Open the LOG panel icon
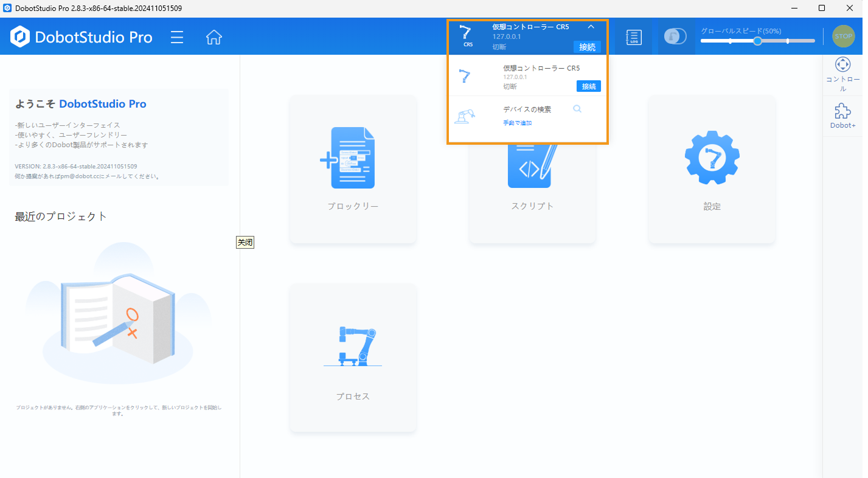 pyautogui.click(x=634, y=37)
